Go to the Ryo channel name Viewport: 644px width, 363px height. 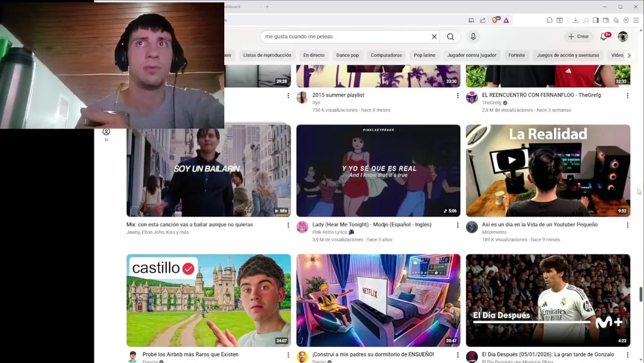click(x=316, y=102)
